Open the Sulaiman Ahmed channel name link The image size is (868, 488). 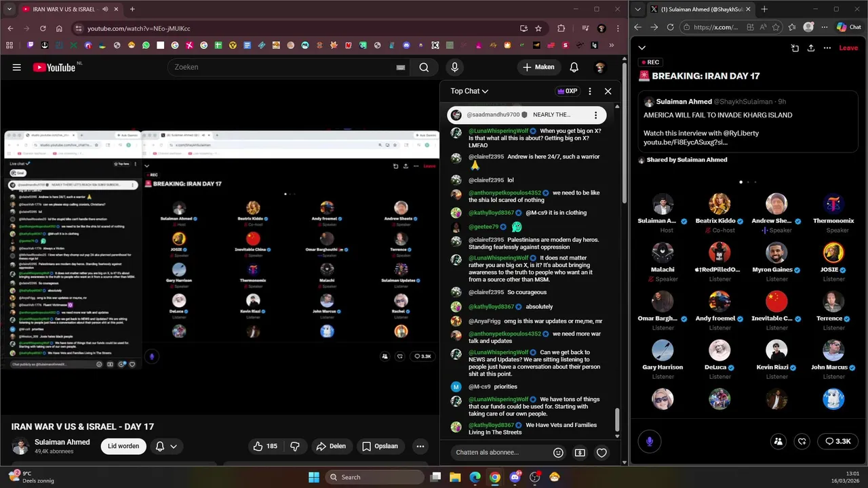point(62,442)
